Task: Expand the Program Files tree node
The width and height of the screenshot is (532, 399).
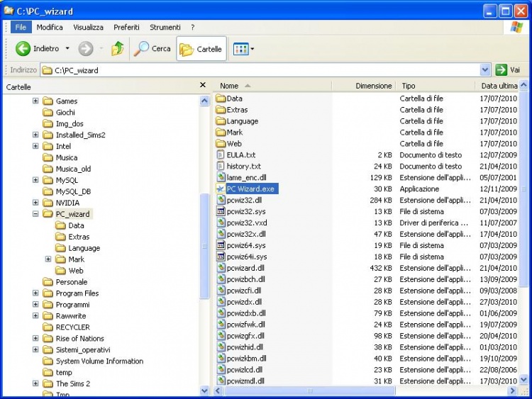Action: pos(36,293)
